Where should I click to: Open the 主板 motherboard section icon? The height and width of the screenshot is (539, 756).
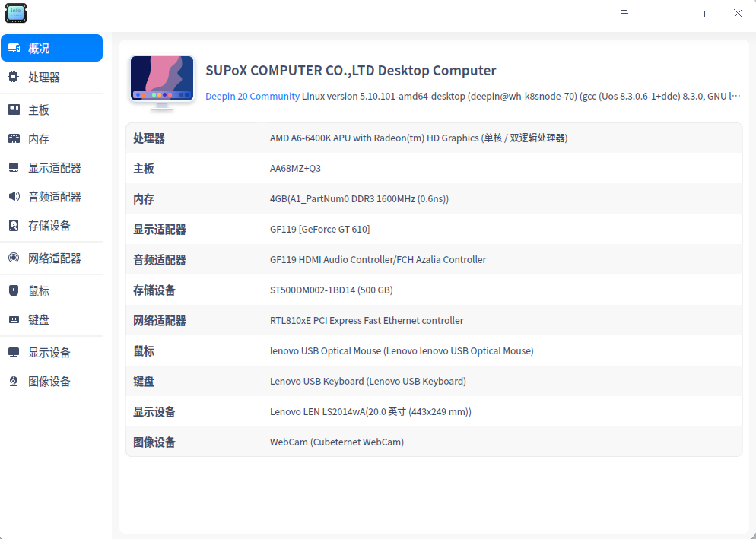[x=14, y=109]
